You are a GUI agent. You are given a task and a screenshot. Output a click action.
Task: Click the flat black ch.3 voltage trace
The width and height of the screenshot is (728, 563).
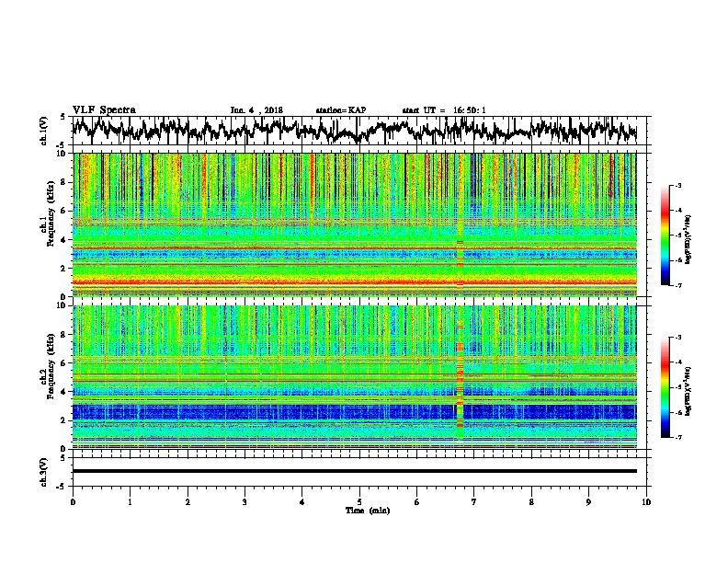(x=354, y=471)
